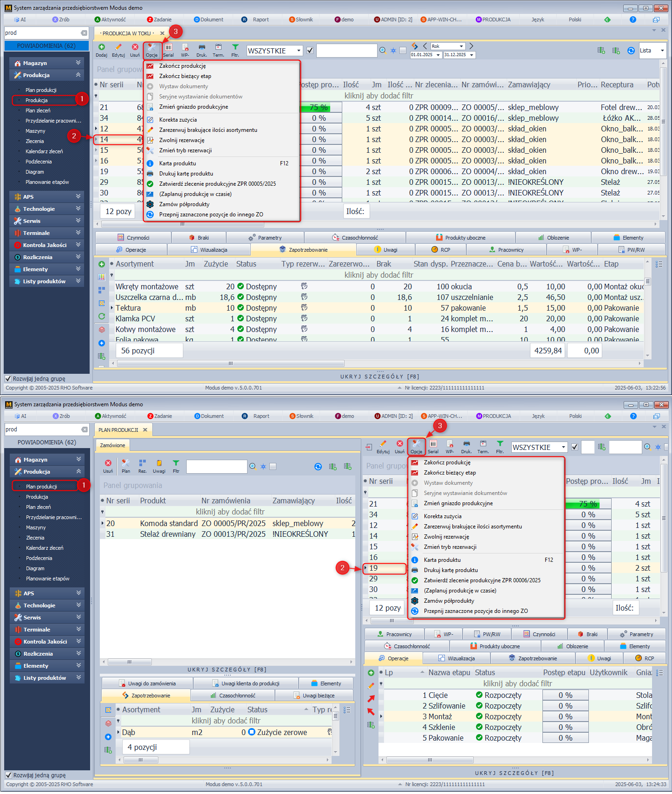
Task: Click the Uwagi do zamówienia tab button
Action: point(147,683)
